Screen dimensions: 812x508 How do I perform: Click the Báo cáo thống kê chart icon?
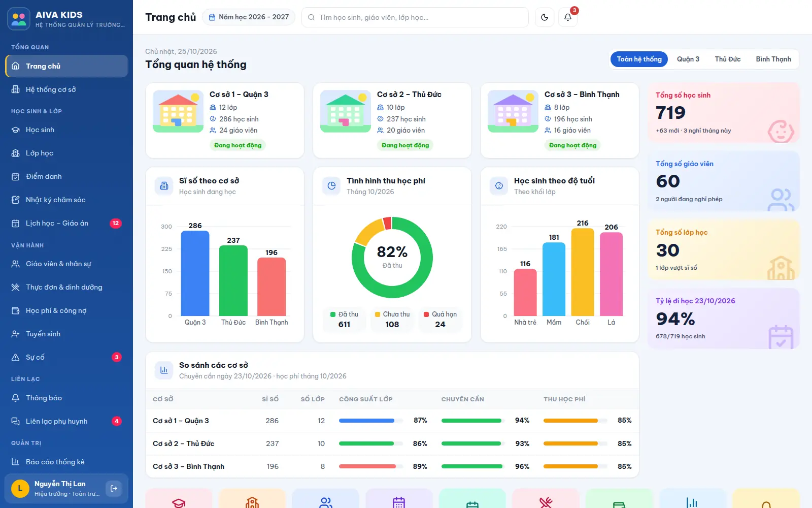(16, 462)
